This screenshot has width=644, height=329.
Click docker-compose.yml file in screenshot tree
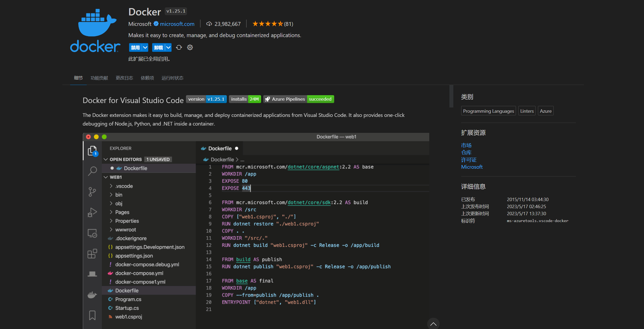(x=139, y=273)
